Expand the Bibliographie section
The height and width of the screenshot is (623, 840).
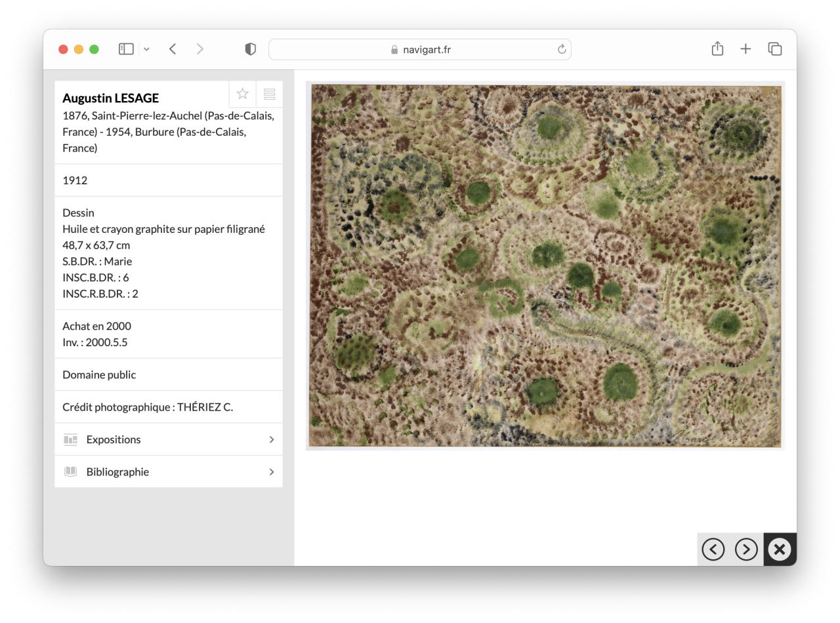coord(169,472)
